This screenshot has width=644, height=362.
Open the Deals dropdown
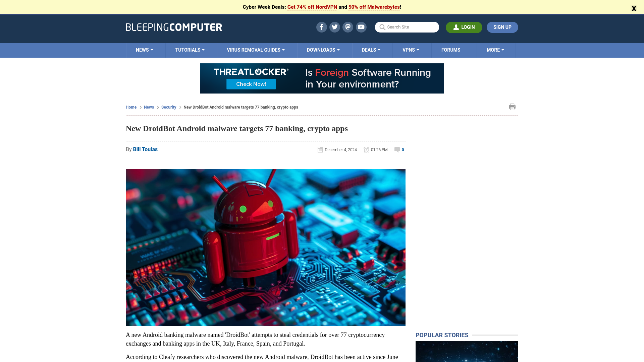pos(371,50)
